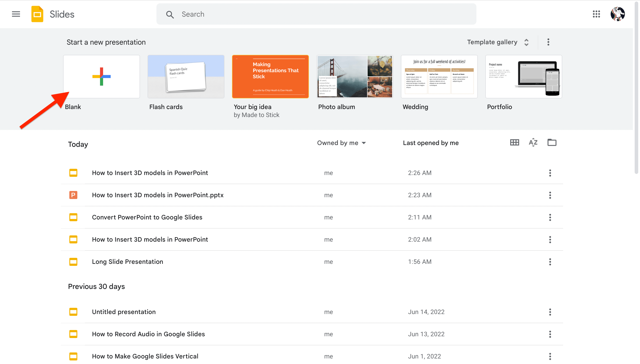Click inside the search field
Viewport: 640px width, 364px height.
275,14
